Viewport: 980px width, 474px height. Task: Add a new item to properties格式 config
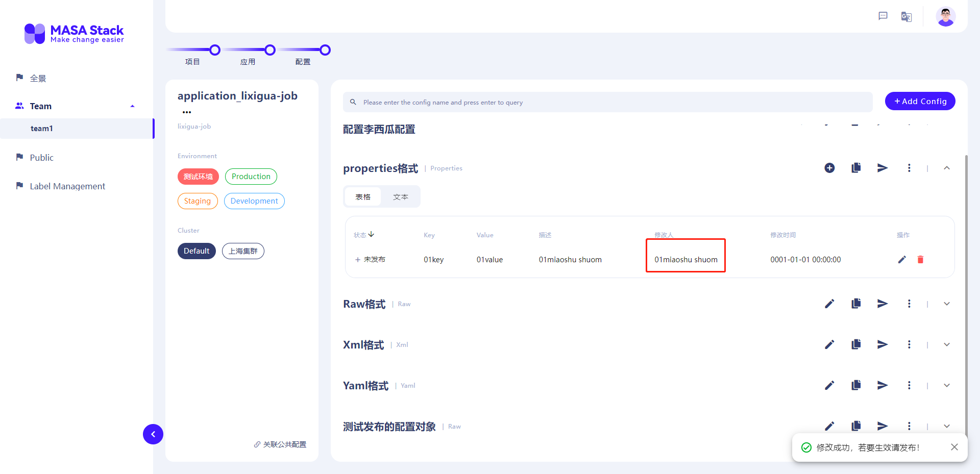pyautogui.click(x=829, y=167)
